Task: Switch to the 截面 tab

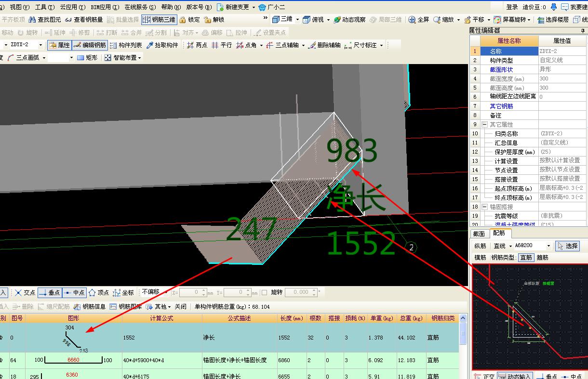Action: (479, 234)
